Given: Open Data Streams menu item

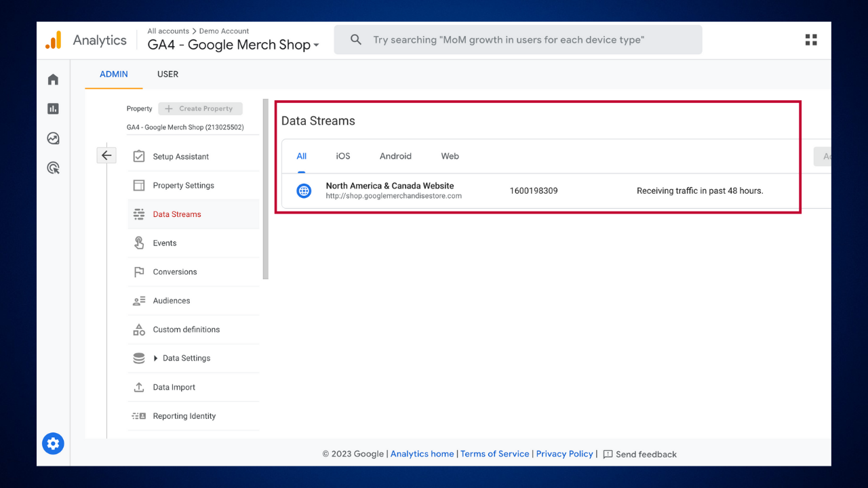Looking at the screenshot, I should click(193, 214).
